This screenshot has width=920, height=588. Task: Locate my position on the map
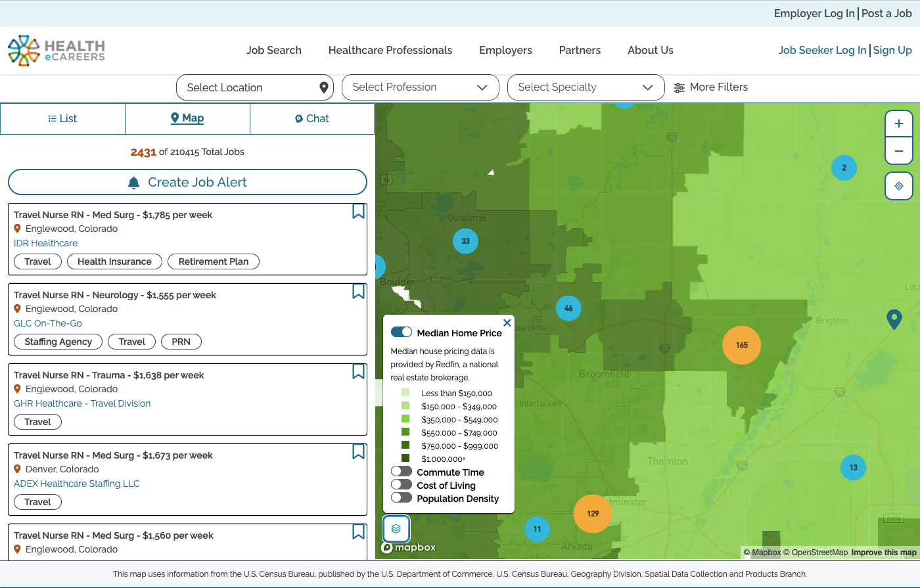coord(899,186)
